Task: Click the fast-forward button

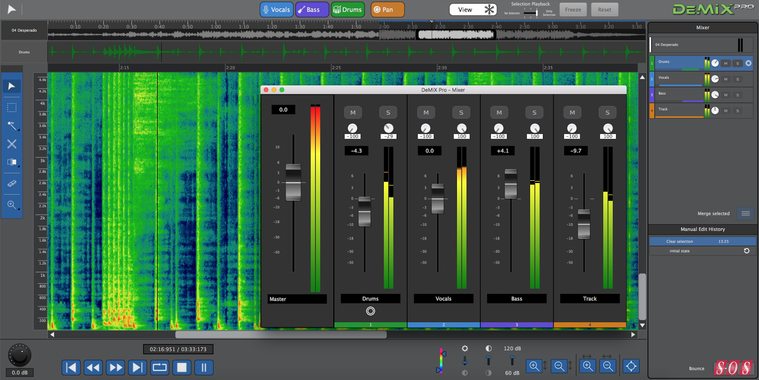Action: (x=115, y=367)
